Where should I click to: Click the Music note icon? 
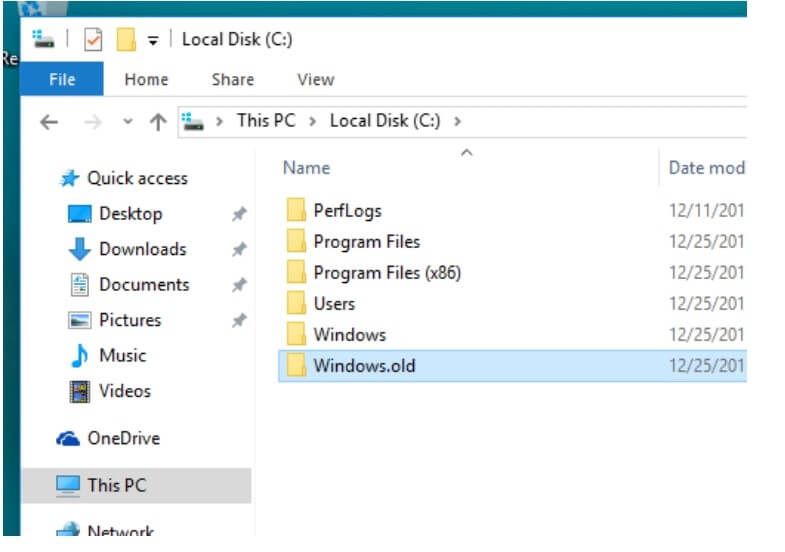79,356
